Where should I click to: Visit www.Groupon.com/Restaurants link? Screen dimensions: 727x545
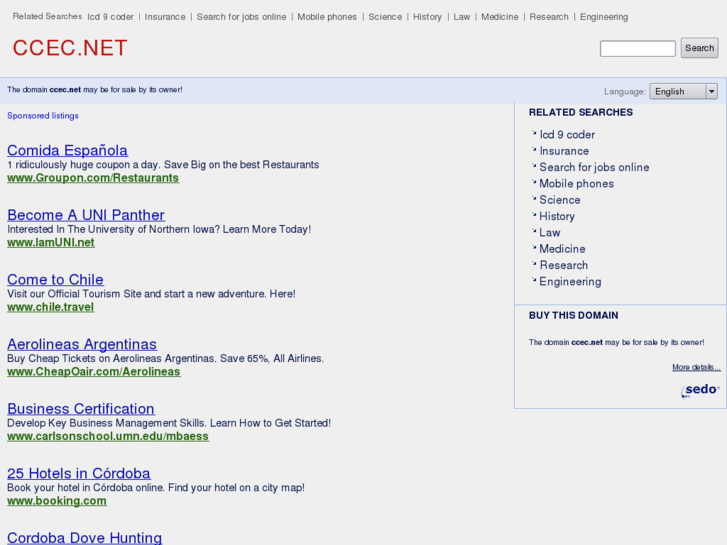(x=93, y=178)
